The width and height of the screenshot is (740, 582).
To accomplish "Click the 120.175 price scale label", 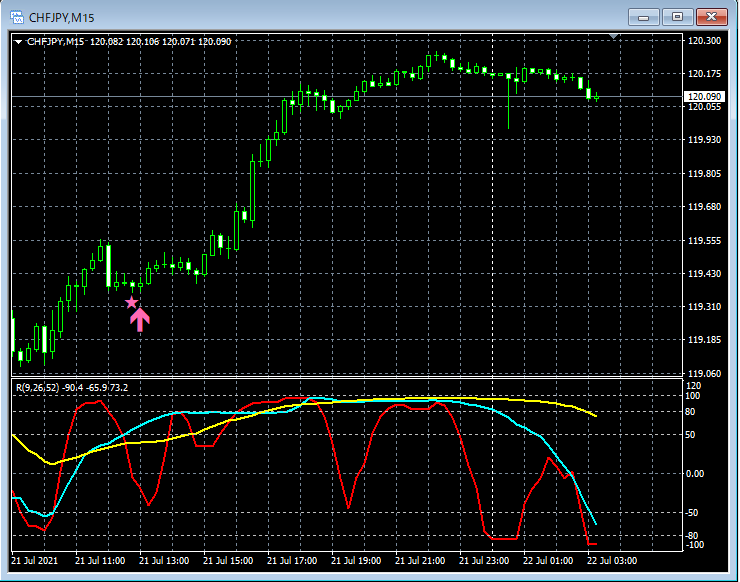I will coord(705,74).
